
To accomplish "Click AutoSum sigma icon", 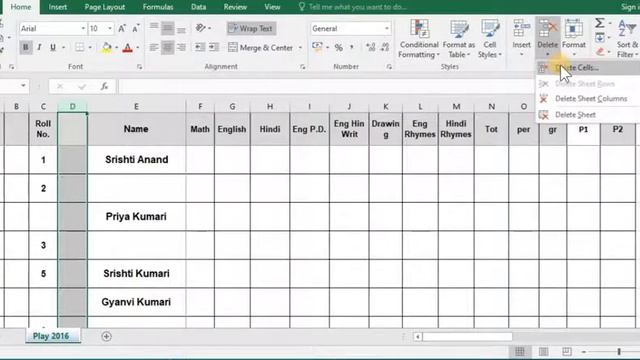I will 599,23.
